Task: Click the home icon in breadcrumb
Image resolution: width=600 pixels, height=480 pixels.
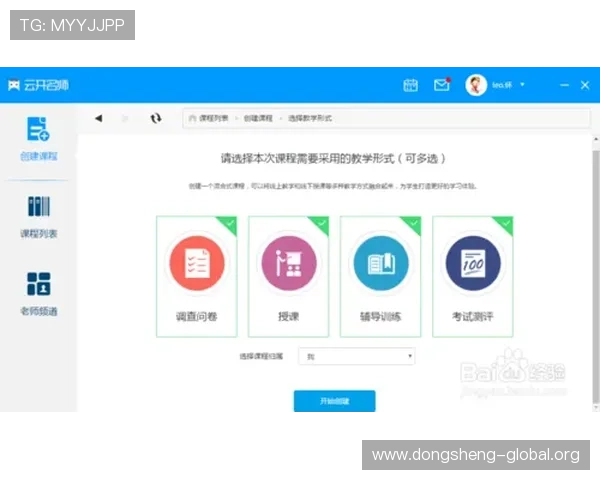Action: (192, 118)
